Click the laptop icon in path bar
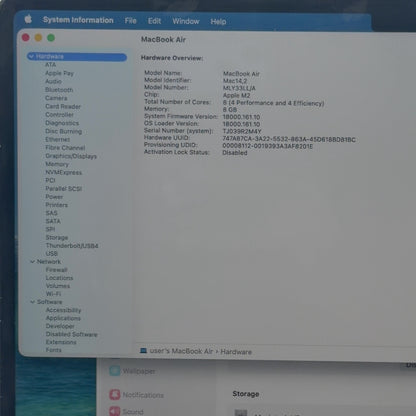This screenshot has width=416, height=416. [x=143, y=351]
